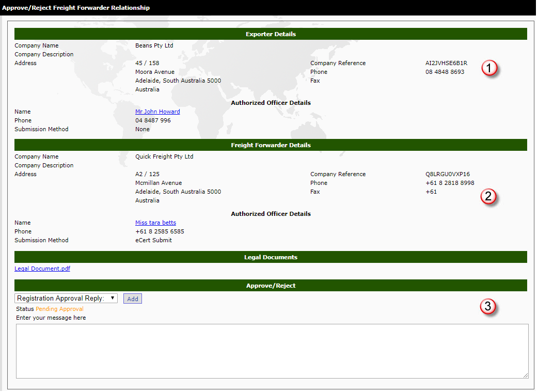Download the Legal Document.pdf file
Viewport: 538px width, 392px height.
[x=42, y=269]
